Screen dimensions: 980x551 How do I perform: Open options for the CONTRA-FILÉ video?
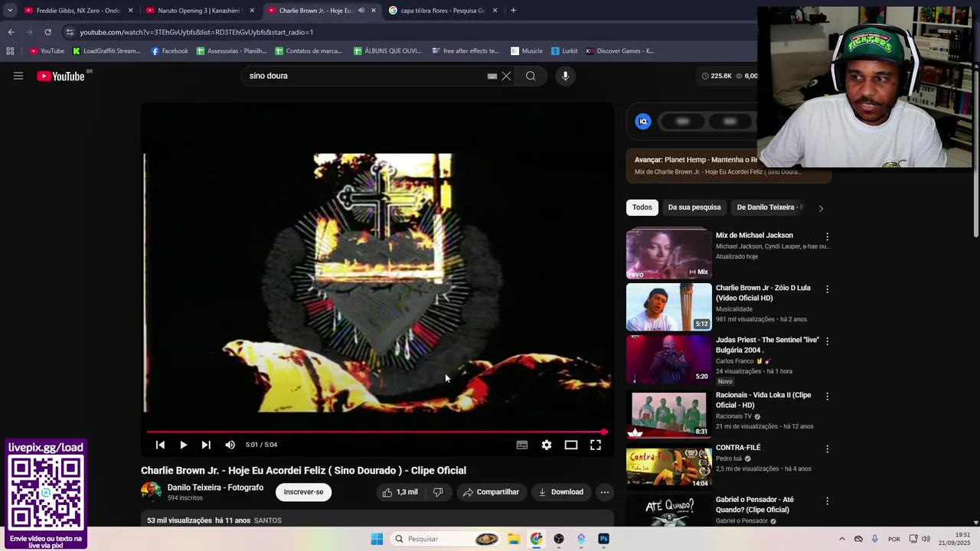coord(827,448)
